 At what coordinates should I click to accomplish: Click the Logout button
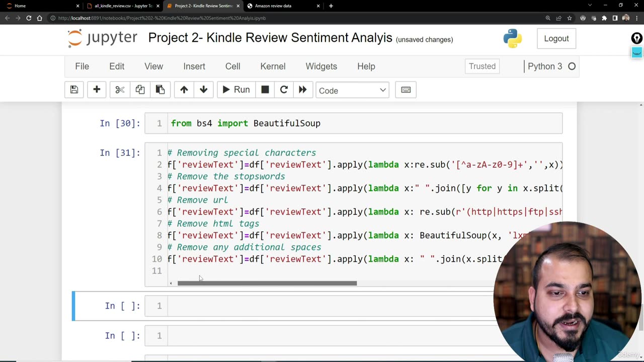click(556, 39)
